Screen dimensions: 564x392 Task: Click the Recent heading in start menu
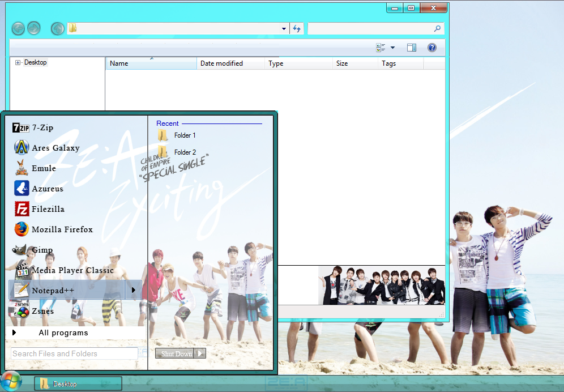[x=167, y=123]
